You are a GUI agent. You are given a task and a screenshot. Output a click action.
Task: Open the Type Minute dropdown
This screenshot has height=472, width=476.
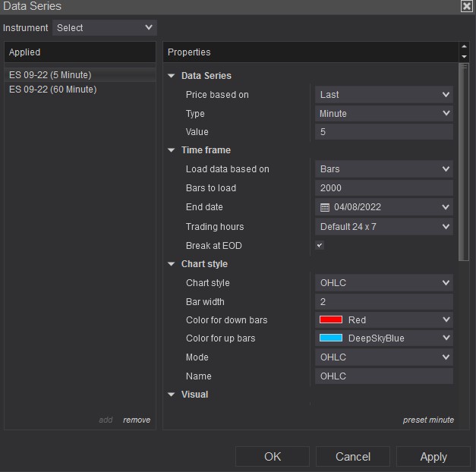click(x=384, y=114)
